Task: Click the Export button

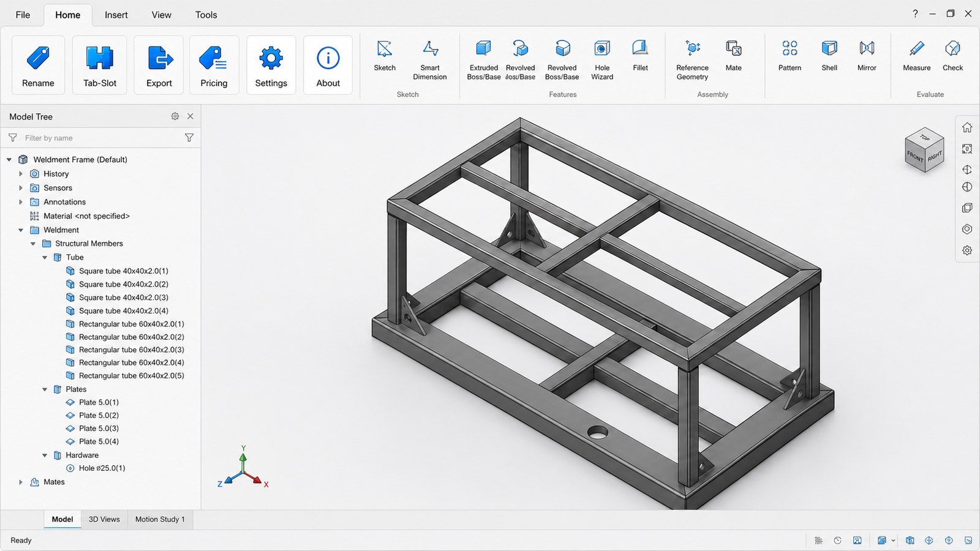Action: [159, 65]
